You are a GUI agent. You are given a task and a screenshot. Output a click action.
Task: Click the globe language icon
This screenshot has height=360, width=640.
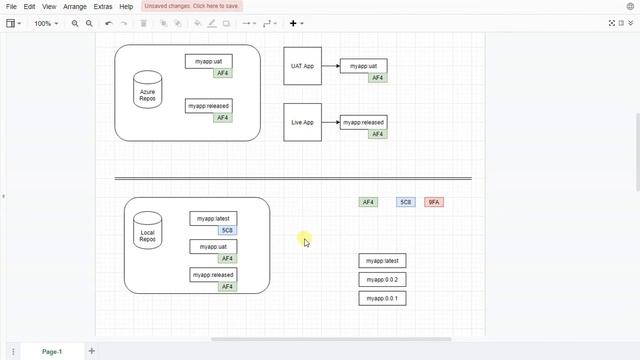point(630,7)
